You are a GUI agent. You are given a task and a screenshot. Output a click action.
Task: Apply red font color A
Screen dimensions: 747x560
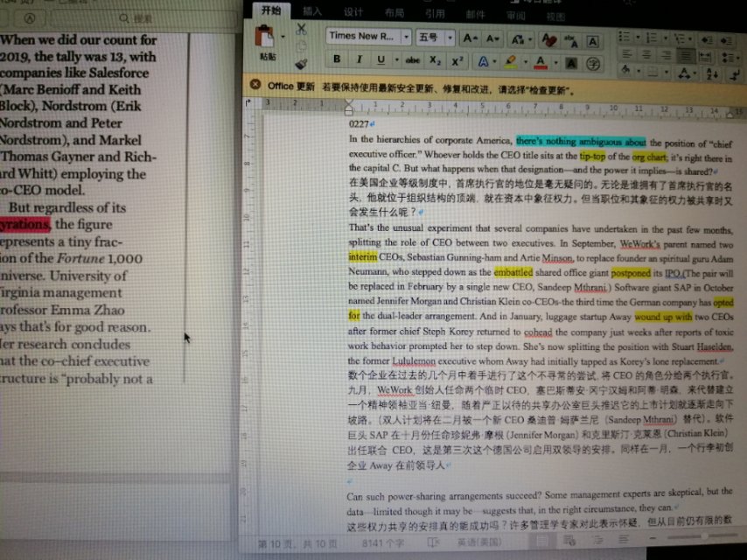coord(541,62)
